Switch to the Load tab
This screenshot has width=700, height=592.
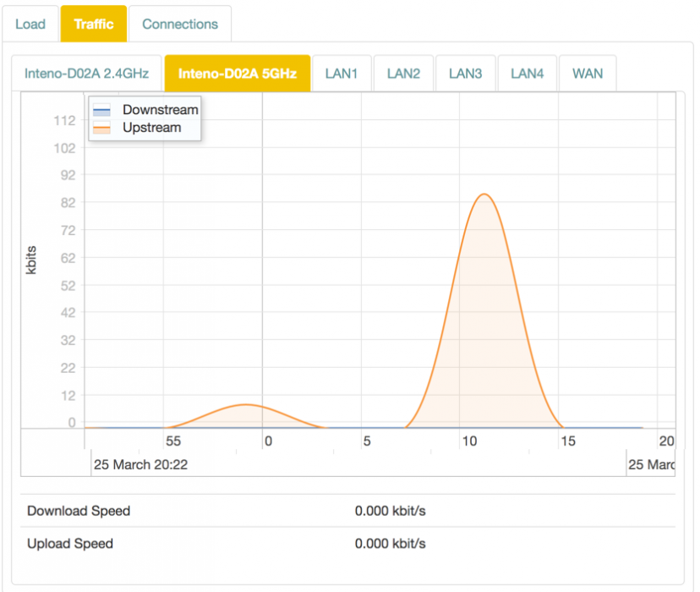coord(30,24)
